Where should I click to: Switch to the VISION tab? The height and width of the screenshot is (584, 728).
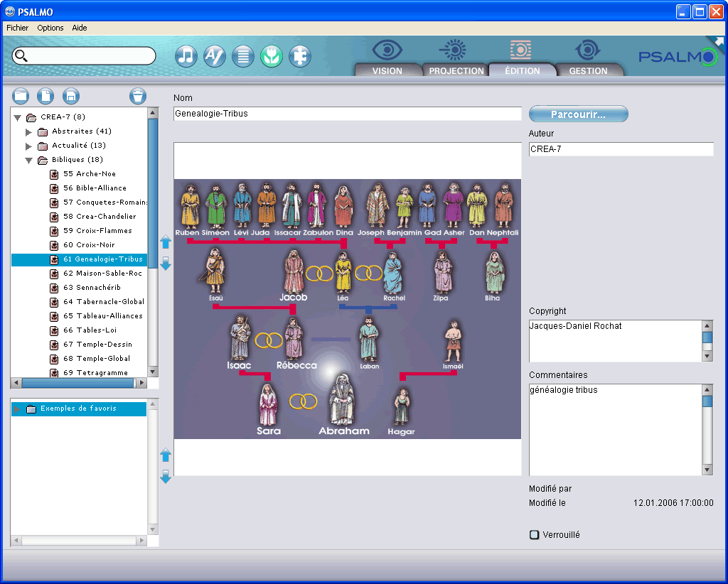pyautogui.click(x=387, y=70)
